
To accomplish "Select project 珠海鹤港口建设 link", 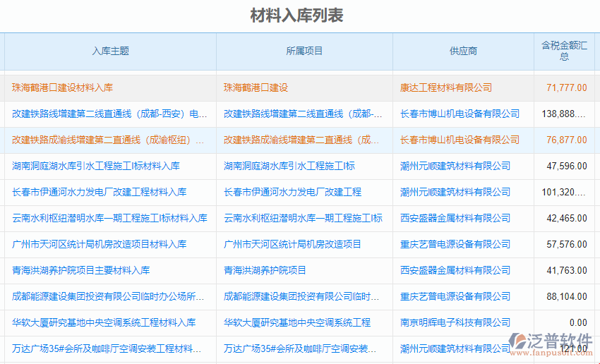I will [256, 88].
